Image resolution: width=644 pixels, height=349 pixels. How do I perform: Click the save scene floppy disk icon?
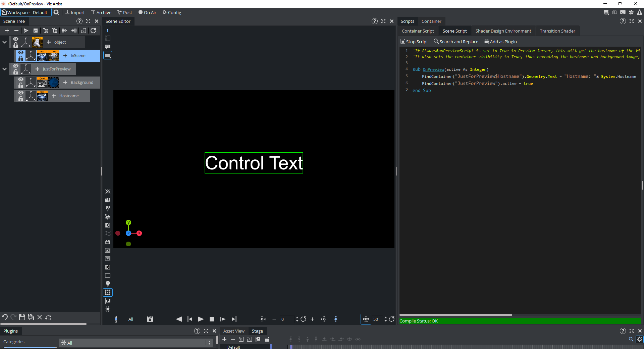[22, 317]
